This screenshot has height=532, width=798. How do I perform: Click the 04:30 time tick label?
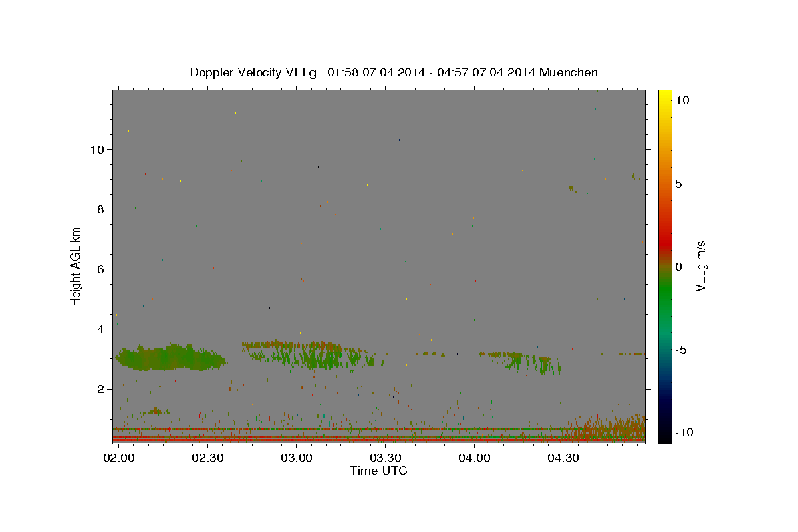[x=563, y=458]
